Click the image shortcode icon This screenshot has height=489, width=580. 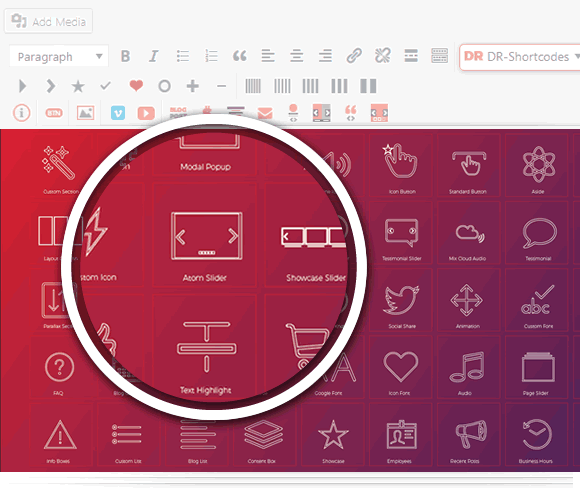85,113
